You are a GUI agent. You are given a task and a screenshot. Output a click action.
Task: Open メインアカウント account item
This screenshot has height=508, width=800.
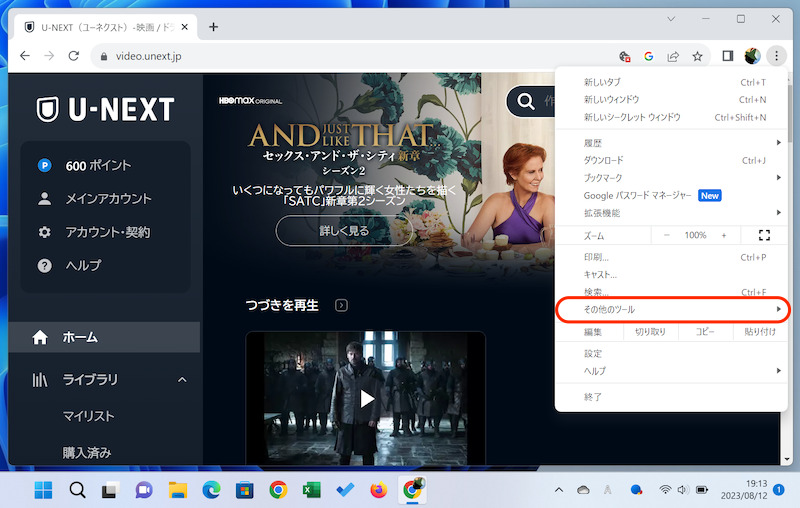point(106,198)
